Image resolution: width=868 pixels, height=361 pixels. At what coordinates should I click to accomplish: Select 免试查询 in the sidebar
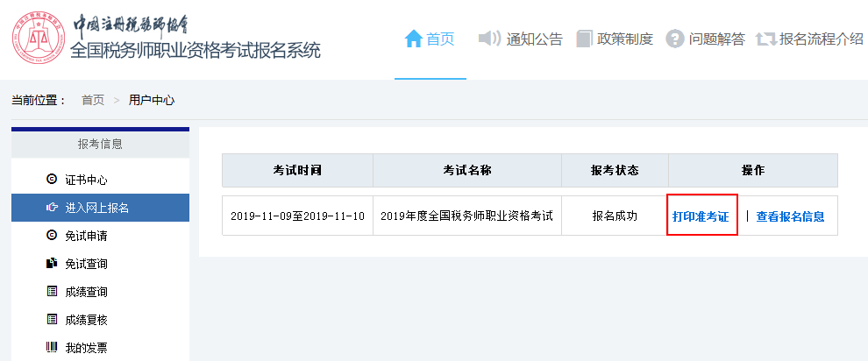pos(100,264)
